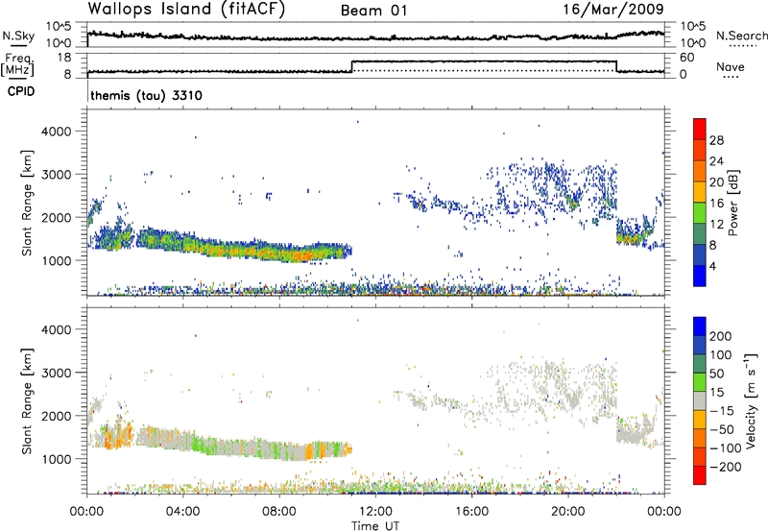Click the 3000 tick on the velocity panel axis
The width and height of the screenshot is (768, 532).
click(x=57, y=373)
